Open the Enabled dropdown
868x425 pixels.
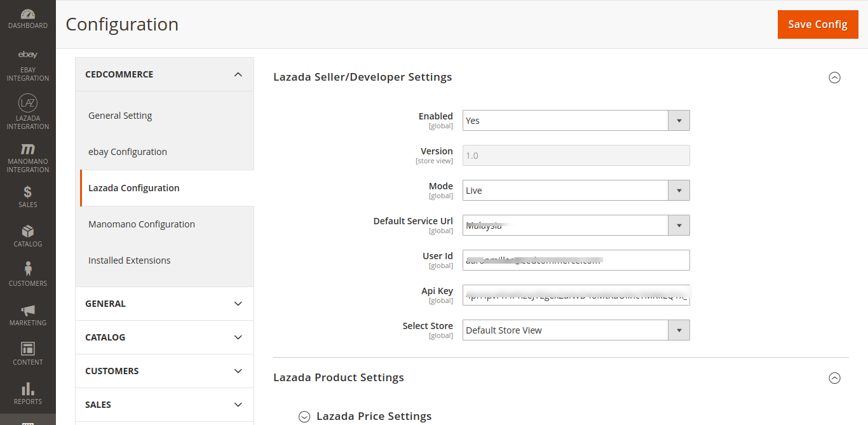576,121
